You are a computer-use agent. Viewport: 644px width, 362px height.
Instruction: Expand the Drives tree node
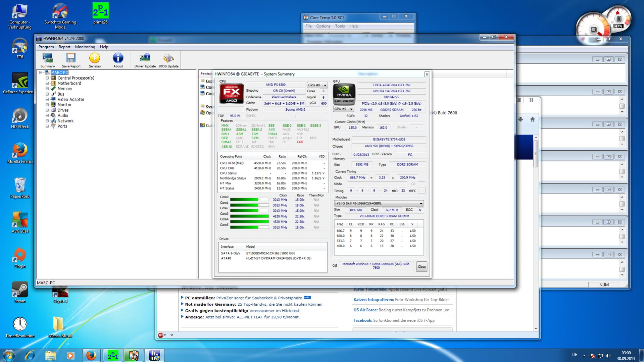[x=47, y=110]
